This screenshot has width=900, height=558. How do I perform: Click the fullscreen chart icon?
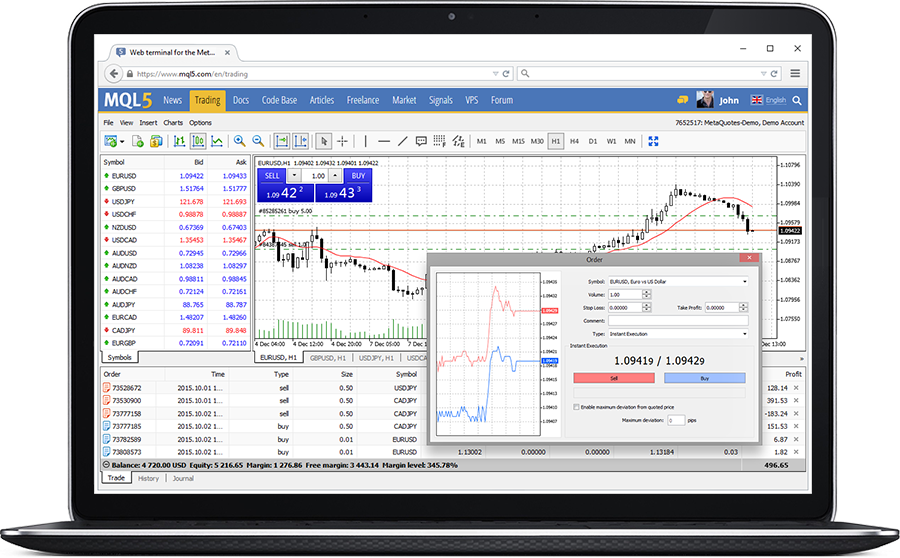(653, 141)
